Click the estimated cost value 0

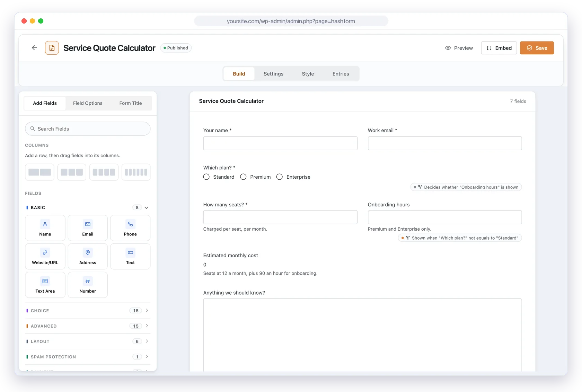tap(205, 265)
